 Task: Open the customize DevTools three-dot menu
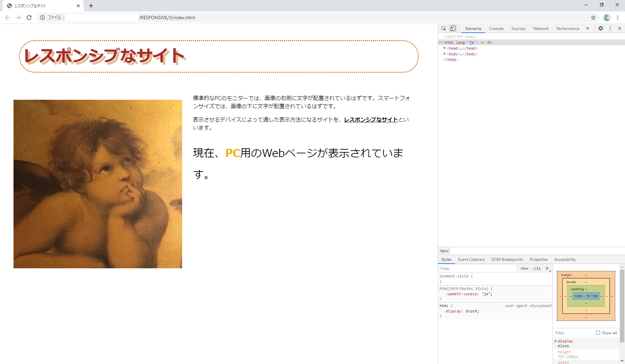tap(610, 28)
